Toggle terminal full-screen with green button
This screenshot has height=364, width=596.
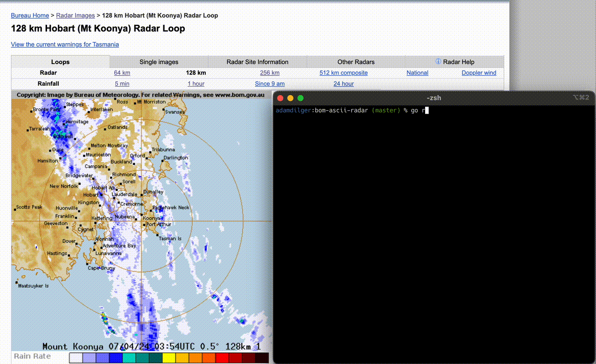tap(300, 98)
